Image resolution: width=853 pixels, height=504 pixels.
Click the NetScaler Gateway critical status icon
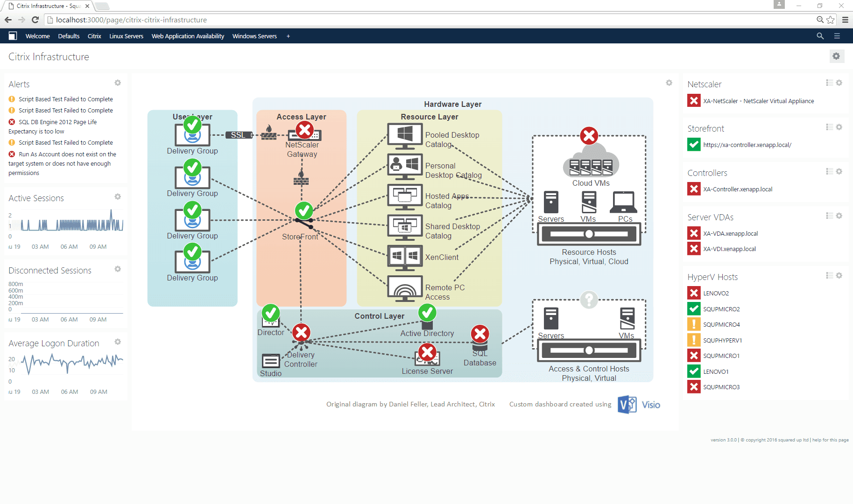click(x=304, y=130)
